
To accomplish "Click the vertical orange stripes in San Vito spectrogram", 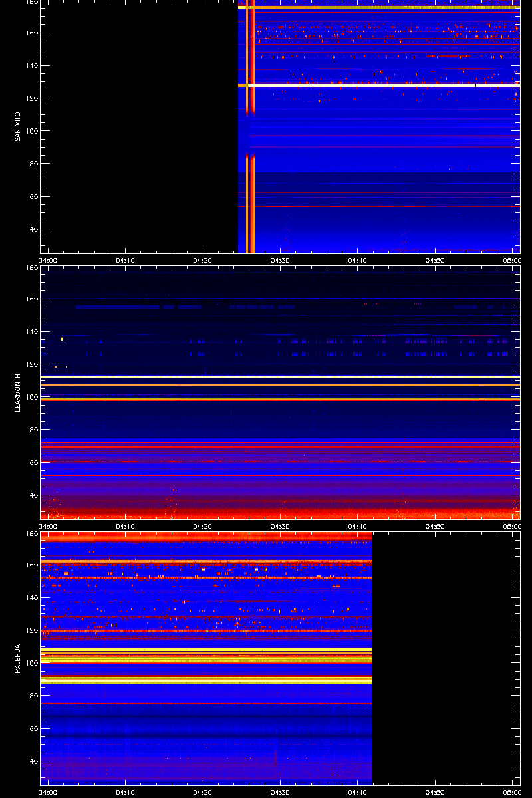I will tap(250, 126).
